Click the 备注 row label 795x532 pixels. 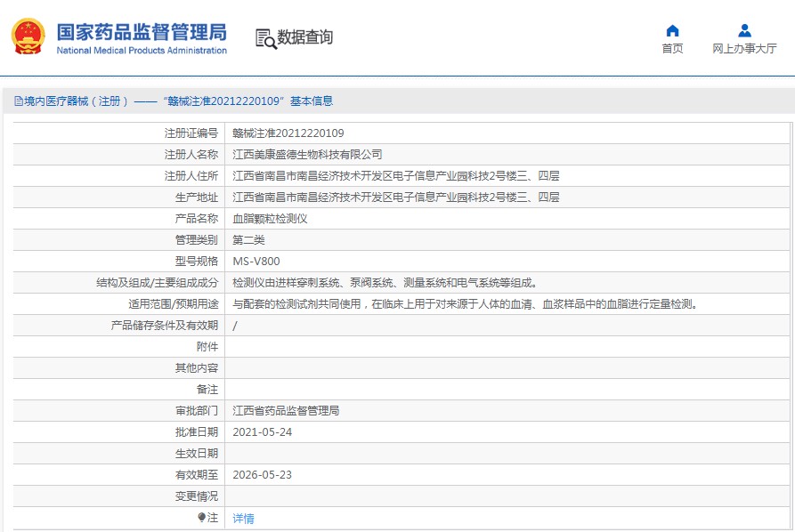(x=207, y=389)
